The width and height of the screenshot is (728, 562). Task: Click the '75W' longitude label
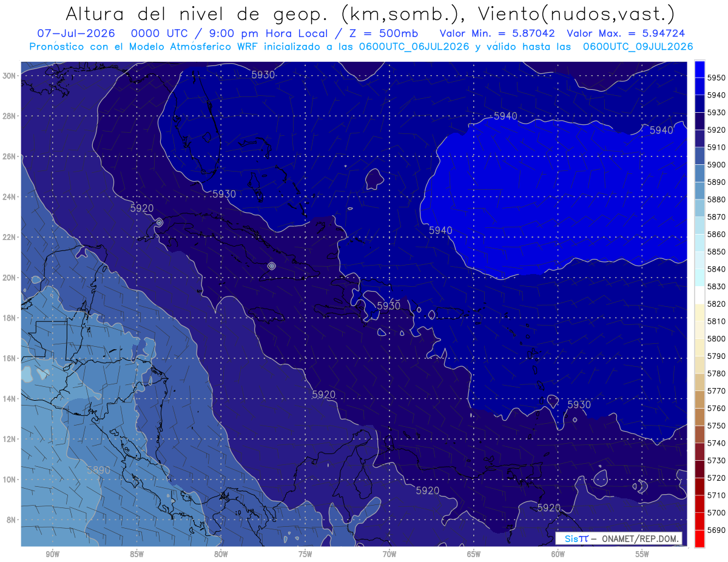click(x=305, y=554)
